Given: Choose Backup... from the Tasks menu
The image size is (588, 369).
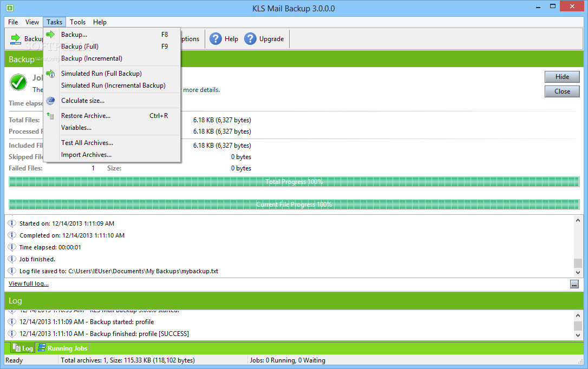Looking at the screenshot, I should click(x=112, y=35).
